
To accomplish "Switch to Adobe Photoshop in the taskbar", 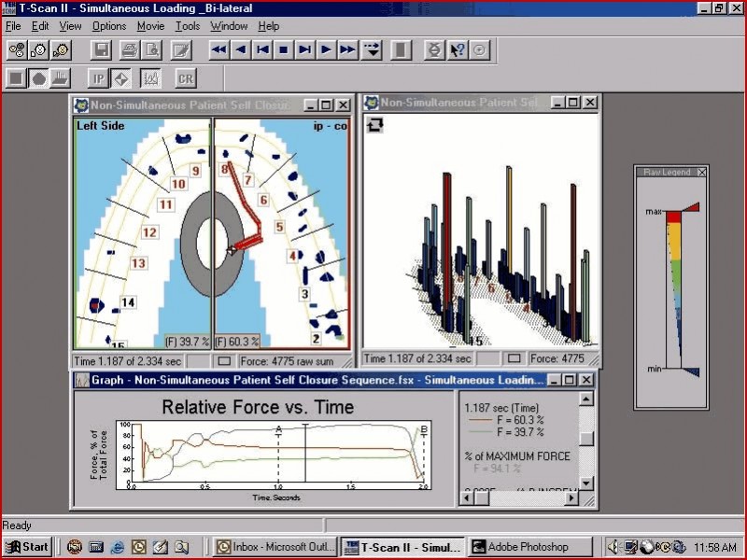I will pyautogui.click(x=530, y=547).
